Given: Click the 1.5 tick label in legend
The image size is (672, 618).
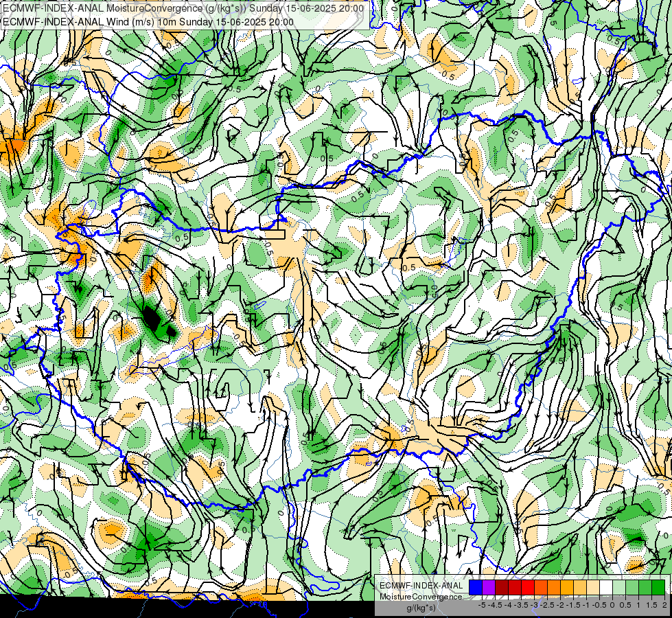Looking at the screenshot, I should click(x=651, y=605).
